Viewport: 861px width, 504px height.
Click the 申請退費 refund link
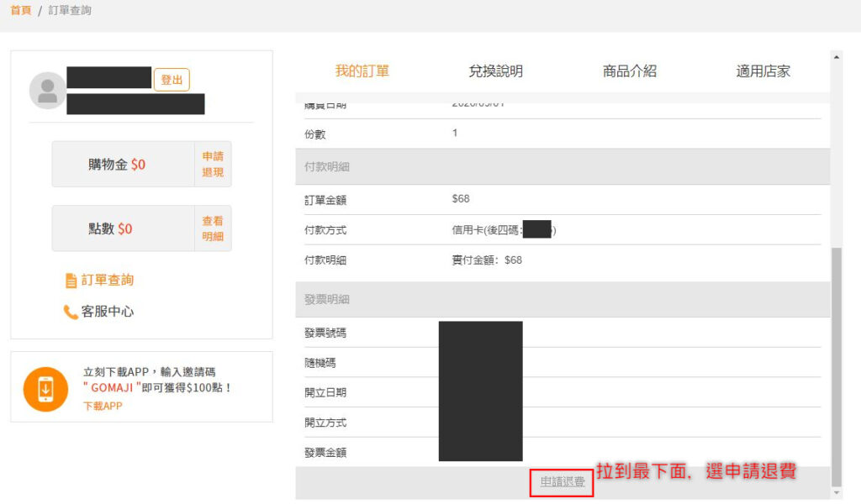(562, 482)
